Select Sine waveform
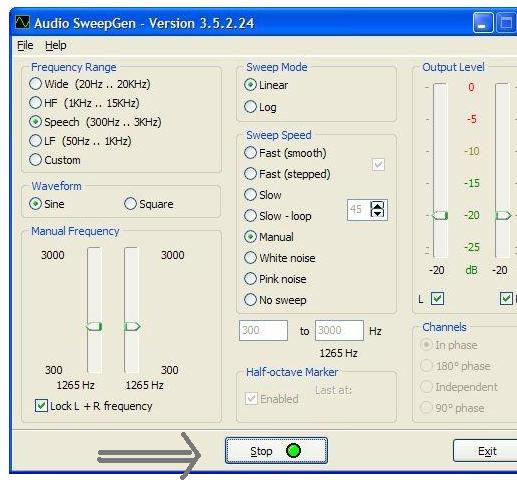The image size is (517, 487). (x=47, y=204)
